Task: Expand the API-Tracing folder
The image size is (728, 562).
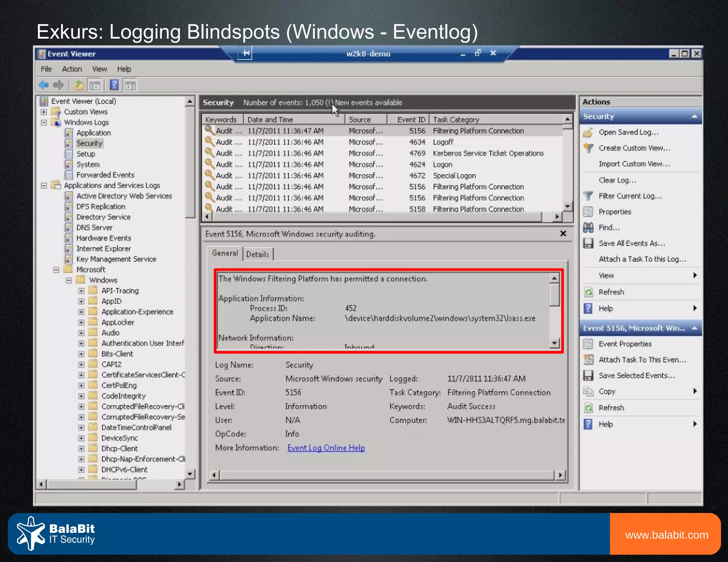Action: click(x=81, y=291)
